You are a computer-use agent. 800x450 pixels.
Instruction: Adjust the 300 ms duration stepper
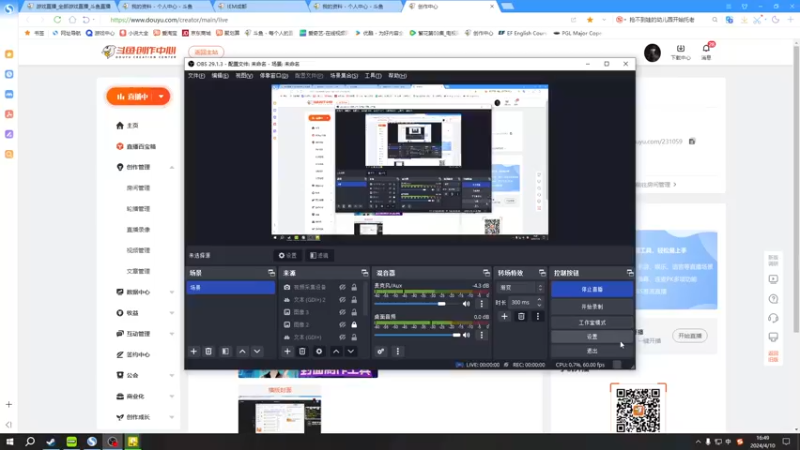click(539, 302)
